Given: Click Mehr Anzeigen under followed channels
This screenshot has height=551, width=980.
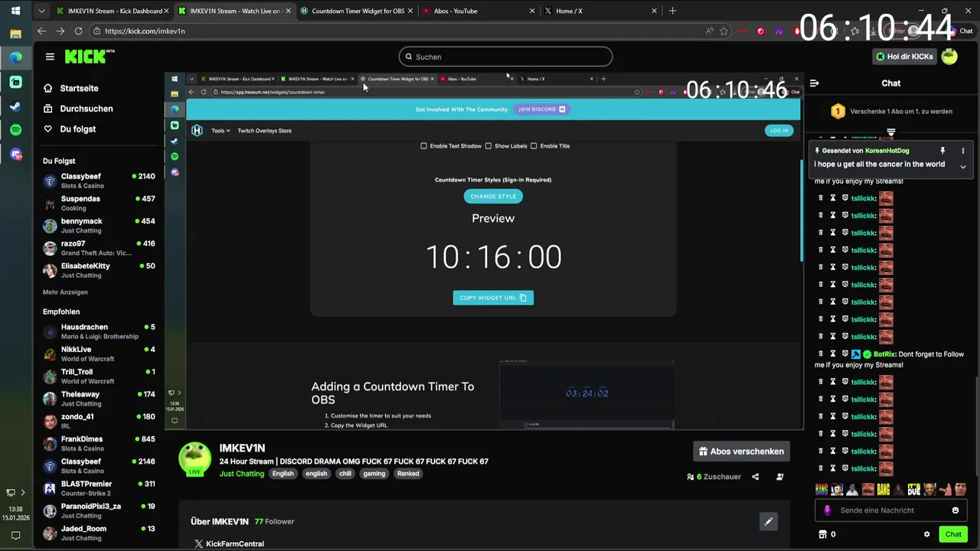Looking at the screenshot, I should coord(65,292).
